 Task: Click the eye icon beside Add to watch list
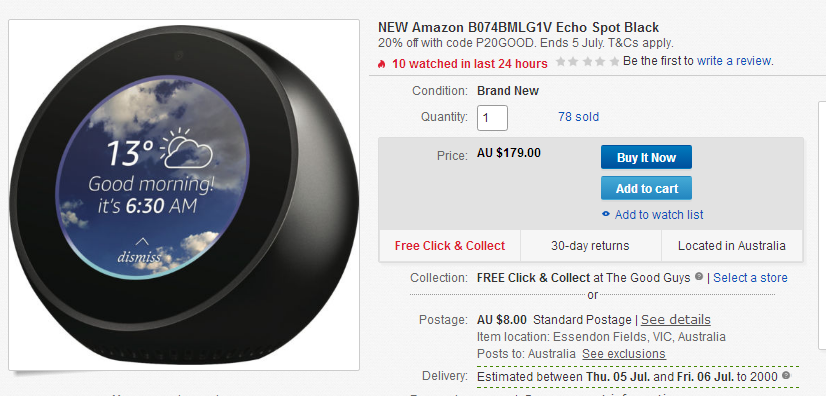pyautogui.click(x=606, y=214)
